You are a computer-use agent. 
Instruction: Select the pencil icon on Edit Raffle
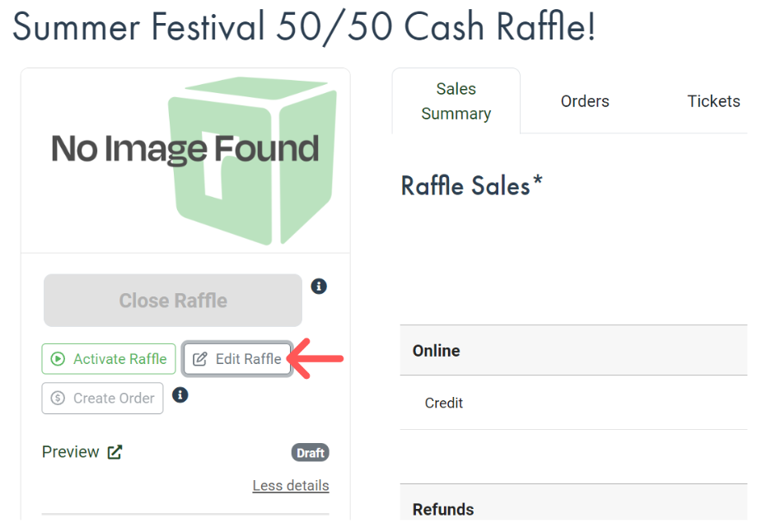(x=200, y=359)
